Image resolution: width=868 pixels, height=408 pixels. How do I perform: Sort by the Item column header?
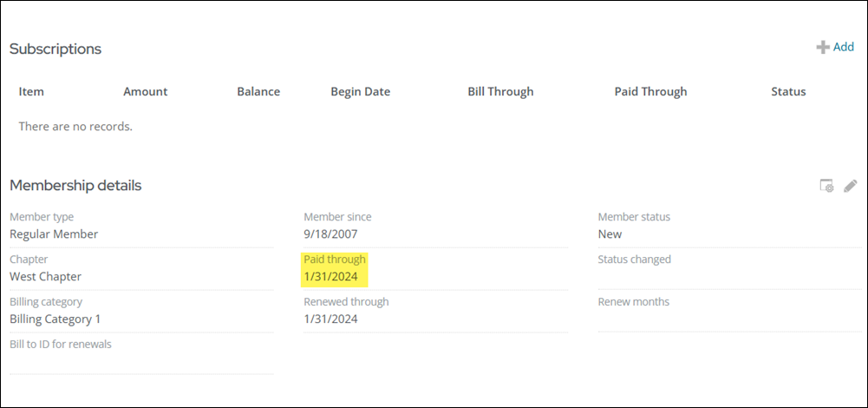[31, 92]
